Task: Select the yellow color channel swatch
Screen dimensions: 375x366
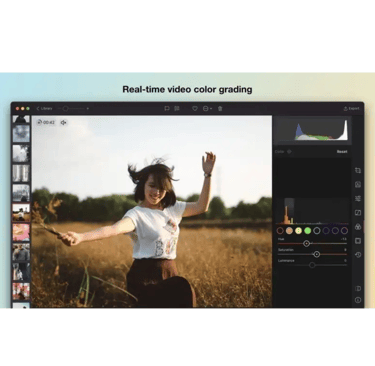Action: [x=298, y=230]
